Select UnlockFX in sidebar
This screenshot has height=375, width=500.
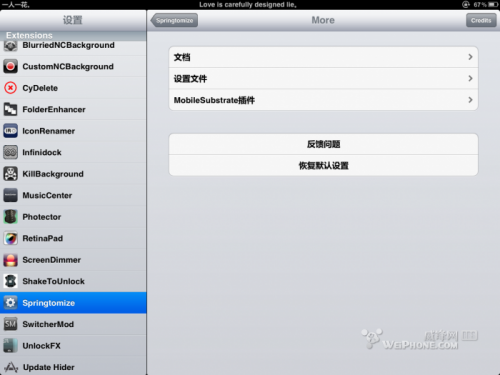point(73,346)
